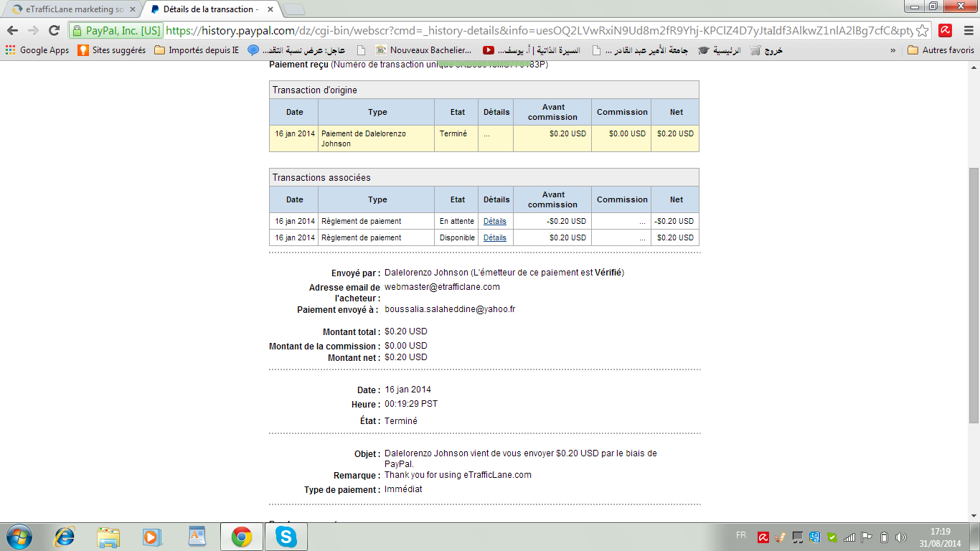Open Détails link for the Disponible row
Screen dimensions: 980x551
[x=494, y=237]
